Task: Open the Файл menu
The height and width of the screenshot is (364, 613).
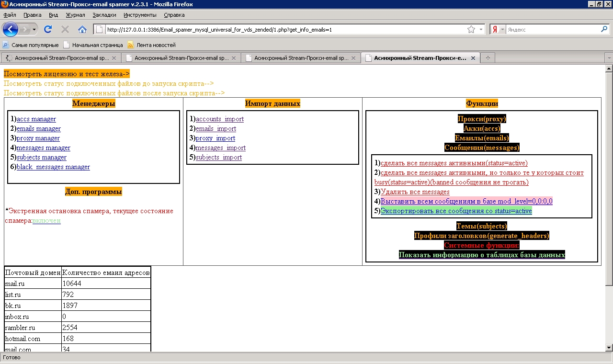Action: [x=10, y=15]
